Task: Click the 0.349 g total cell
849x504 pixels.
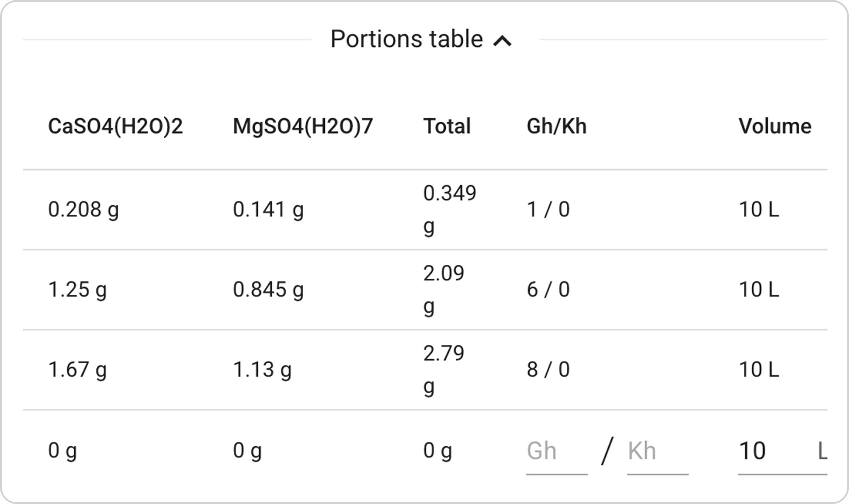Action: point(449,210)
